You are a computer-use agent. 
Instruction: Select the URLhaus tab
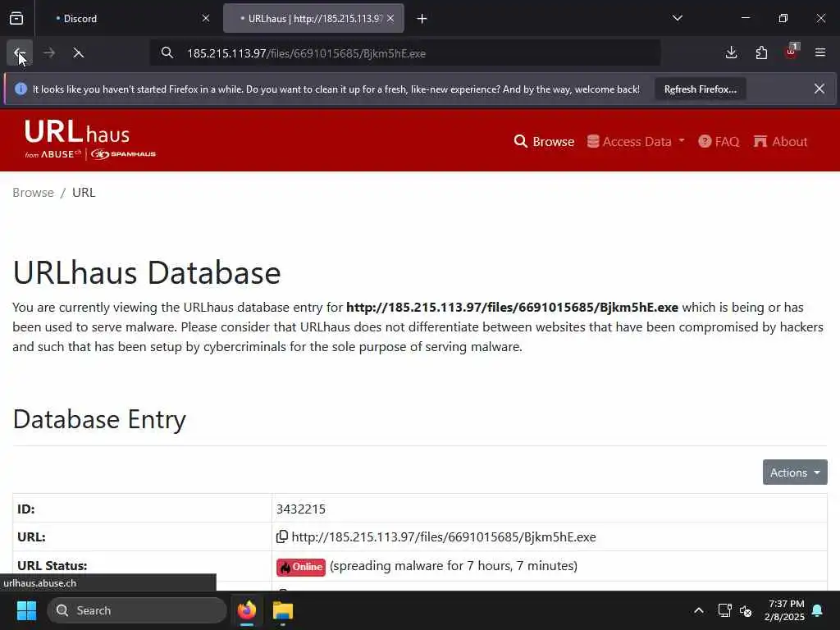313,18
